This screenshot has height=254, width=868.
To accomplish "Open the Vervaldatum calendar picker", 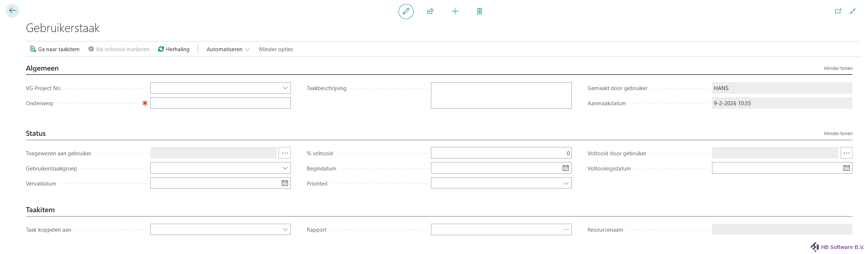I will click(285, 183).
